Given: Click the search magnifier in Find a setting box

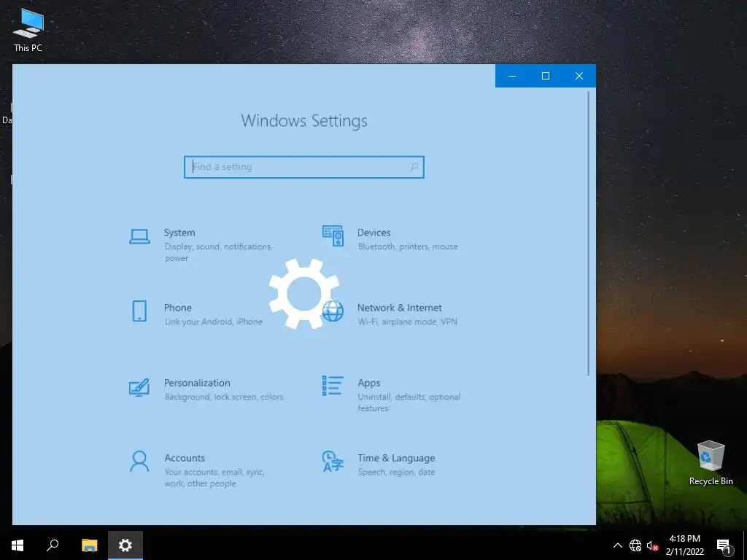Looking at the screenshot, I should pyautogui.click(x=414, y=167).
